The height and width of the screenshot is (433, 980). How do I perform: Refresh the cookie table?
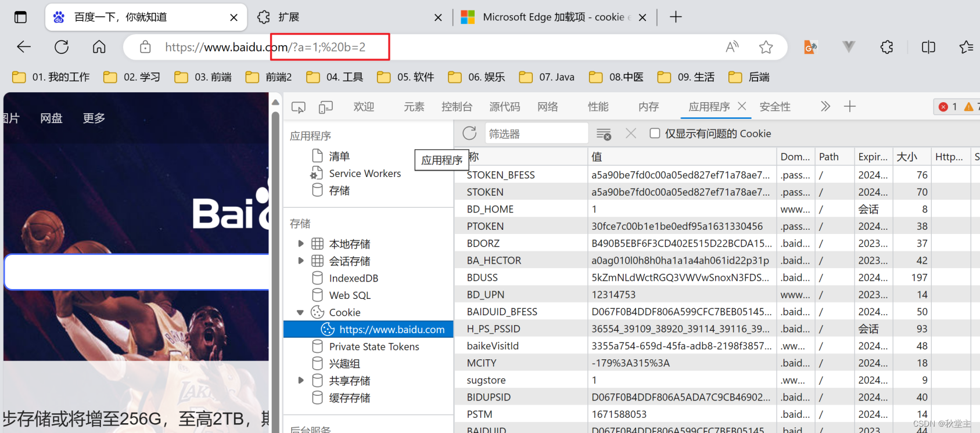tap(469, 133)
